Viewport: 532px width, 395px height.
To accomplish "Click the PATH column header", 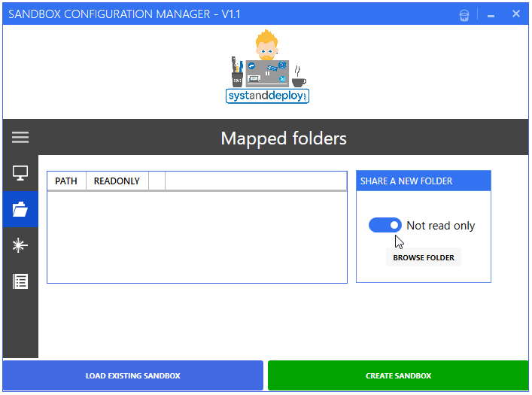I will [66, 181].
